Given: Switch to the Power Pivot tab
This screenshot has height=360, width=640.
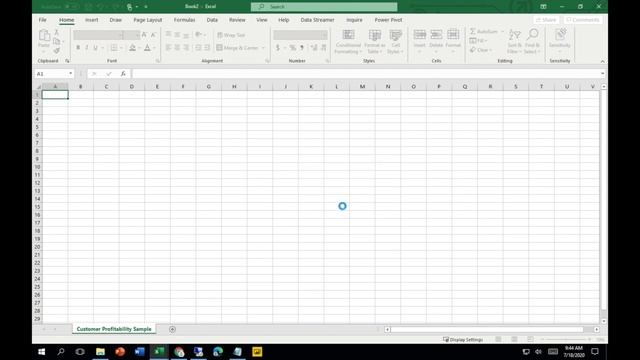Looking at the screenshot, I should click(388, 20).
